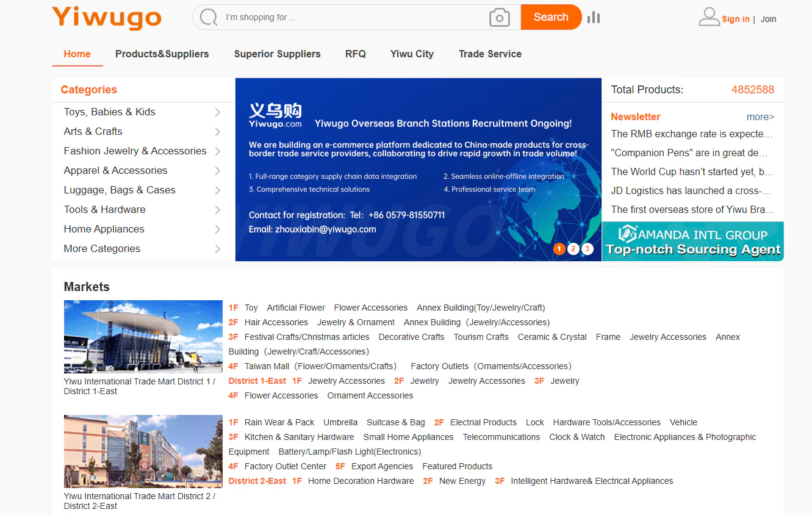Open the District 1 market photo thumbnail
812x515 pixels.
point(143,337)
